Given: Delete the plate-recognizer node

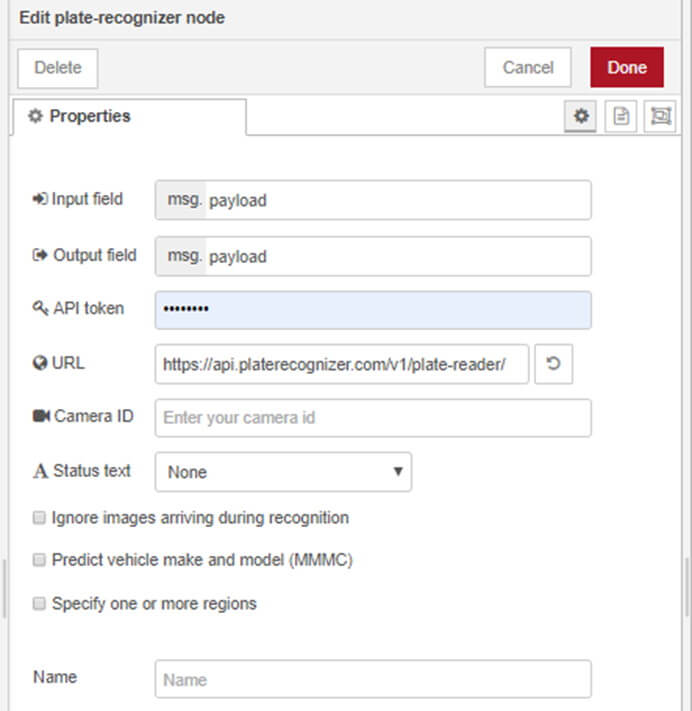Looking at the screenshot, I should (58, 68).
